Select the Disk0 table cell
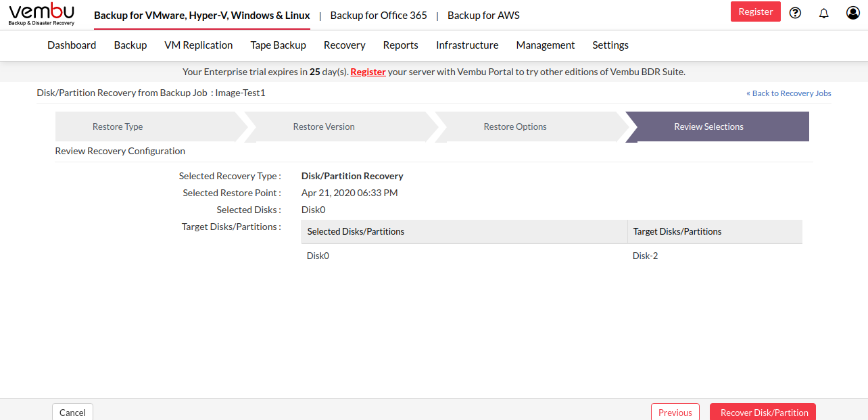This screenshot has width=868, height=420. point(318,256)
